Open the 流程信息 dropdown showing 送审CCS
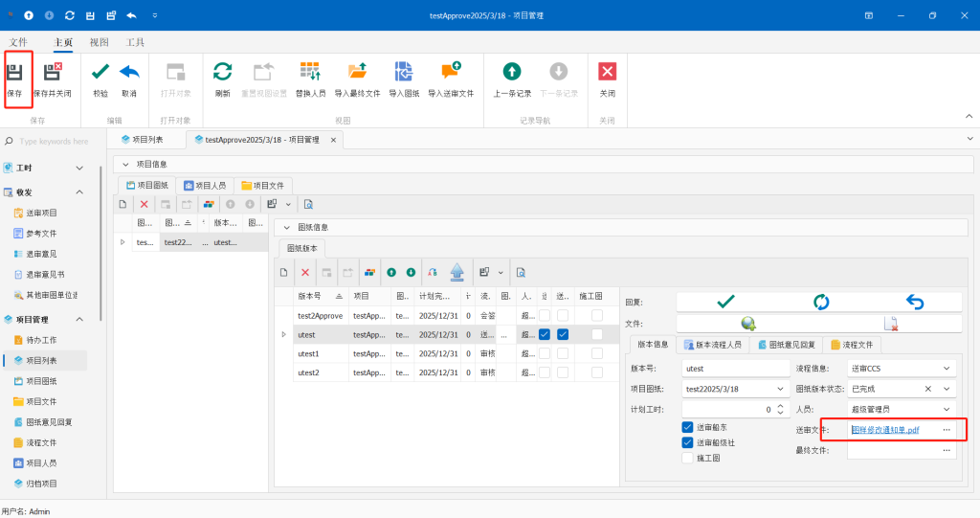 point(947,369)
